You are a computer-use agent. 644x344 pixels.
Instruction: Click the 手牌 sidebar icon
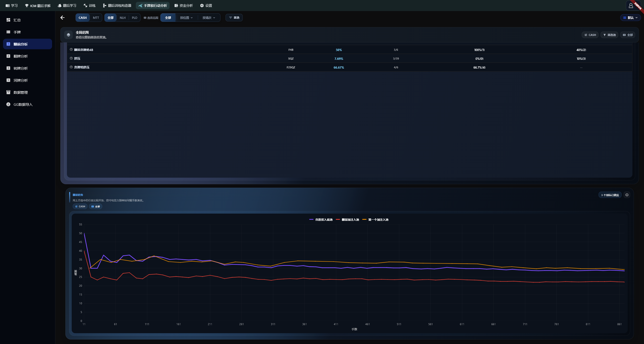pyautogui.click(x=8, y=32)
